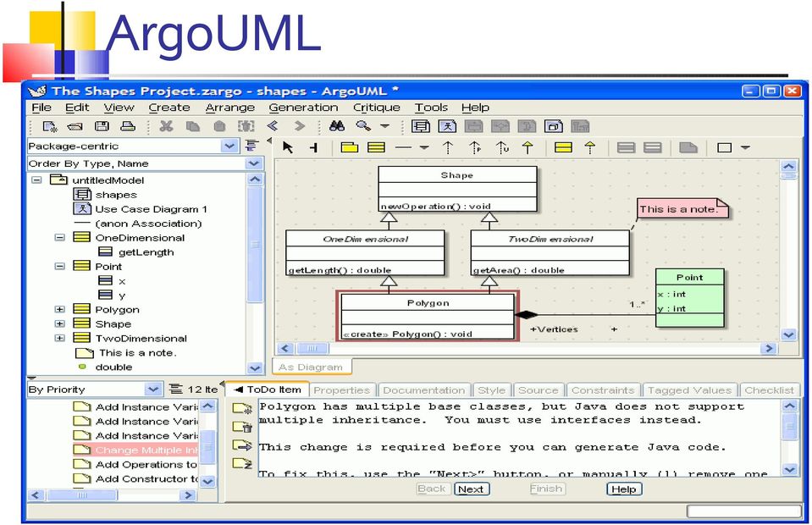Choose the Select arrow tool in diagram toolbar
812x525 pixels.
coord(288,147)
